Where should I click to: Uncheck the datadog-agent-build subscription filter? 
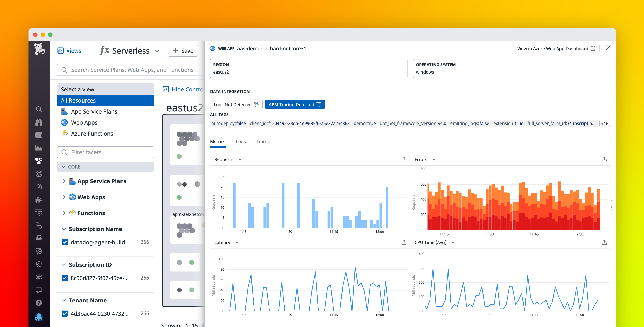pyautogui.click(x=65, y=242)
